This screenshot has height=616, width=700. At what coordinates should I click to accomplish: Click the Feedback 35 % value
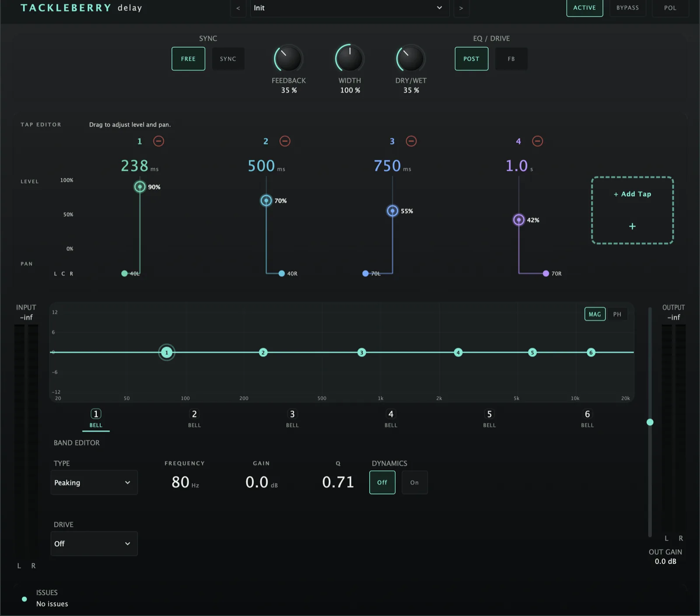click(x=289, y=90)
